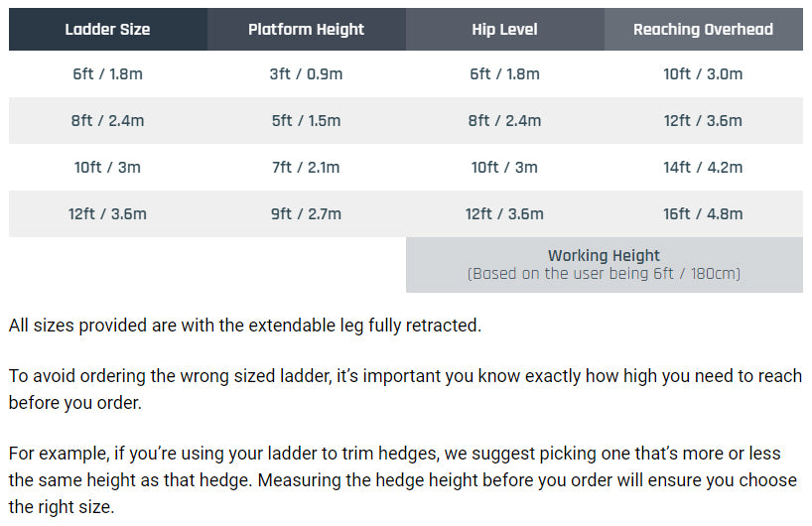Click the 9ft / 2.7m platform height cell
812x526 pixels.
[307, 213]
